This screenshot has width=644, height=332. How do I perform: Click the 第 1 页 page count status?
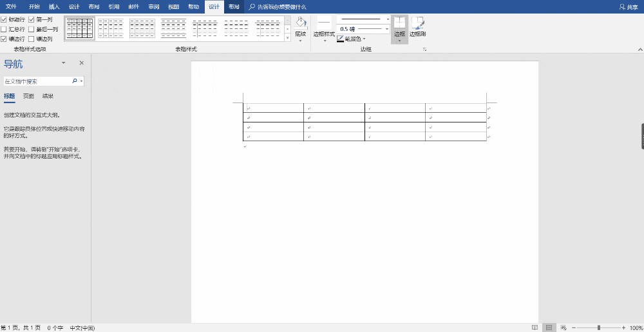coord(21,328)
